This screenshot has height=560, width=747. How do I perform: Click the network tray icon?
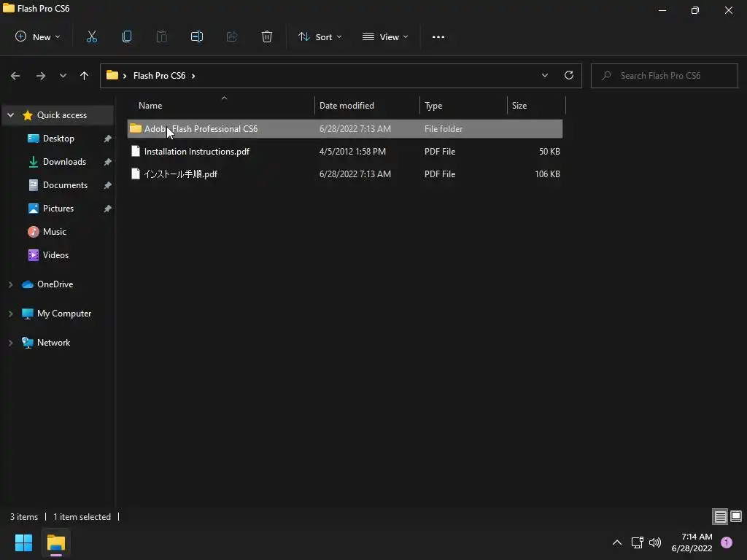(637, 542)
